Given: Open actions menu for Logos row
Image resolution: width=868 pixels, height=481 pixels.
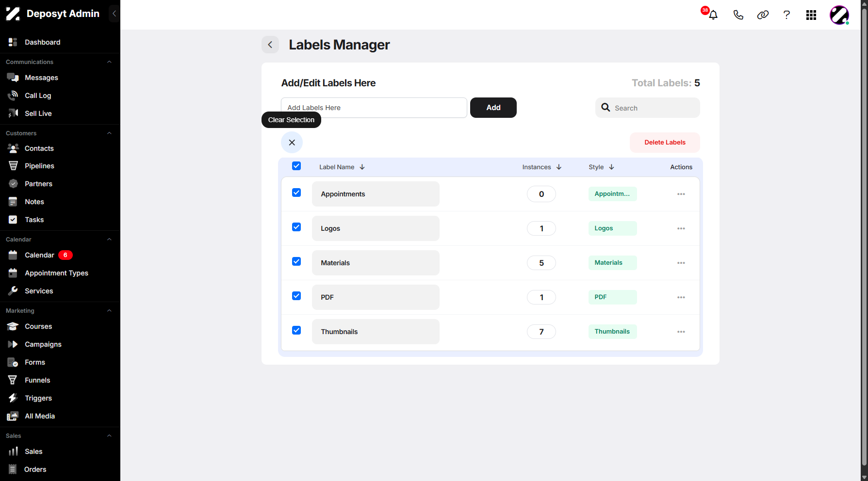Looking at the screenshot, I should coord(681,228).
